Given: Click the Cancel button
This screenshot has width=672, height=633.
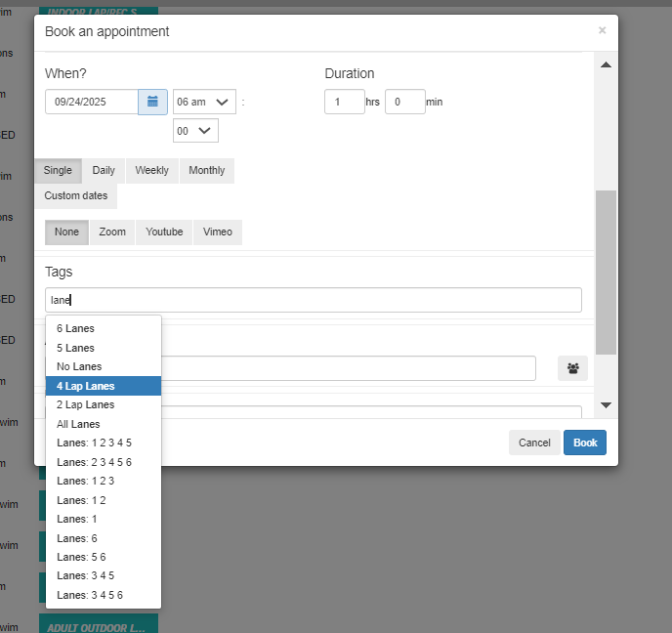Looking at the screenshot, I should (534, 443).
